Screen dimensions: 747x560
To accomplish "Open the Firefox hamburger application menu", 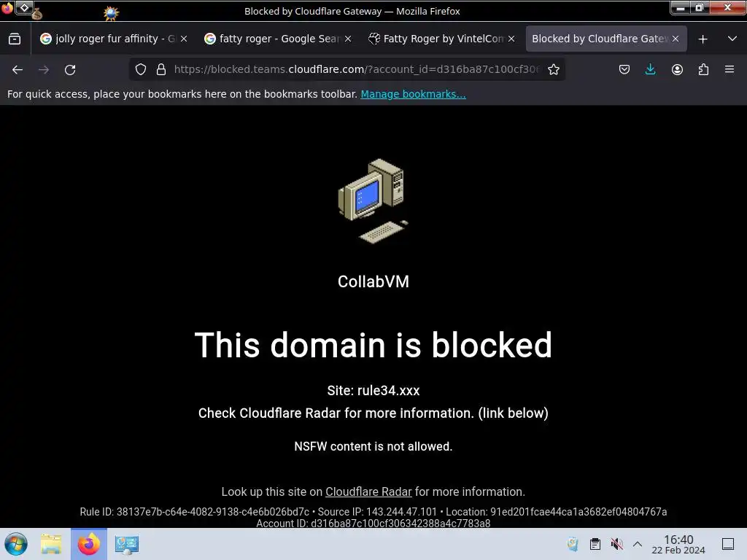I will click(729, 69).
